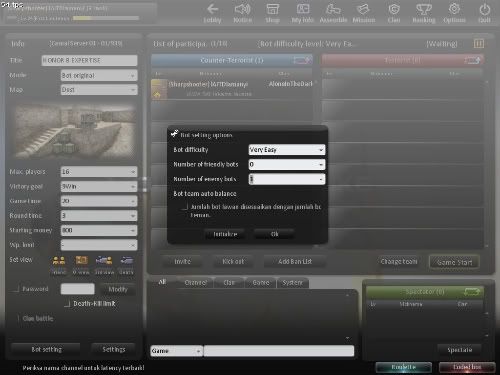This screenshot has width=500, height=375.
Task: Click the Game Start button
Action: 454,262
